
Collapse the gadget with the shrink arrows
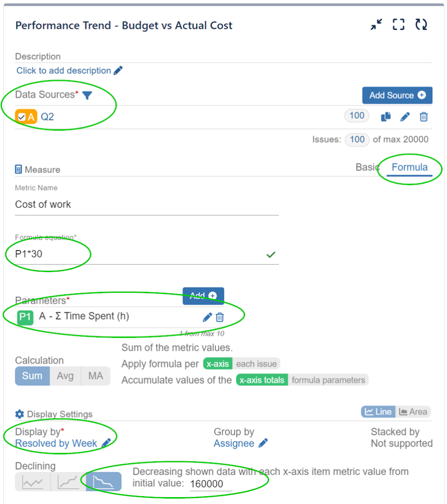pyautogui.click(x=376, y=24)
